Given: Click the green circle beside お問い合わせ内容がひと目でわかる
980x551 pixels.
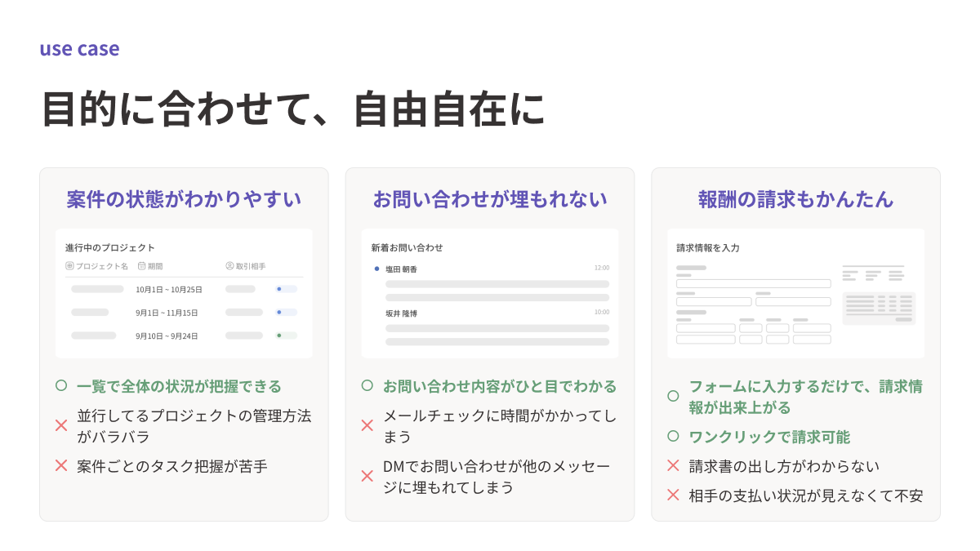Looking at the screenshot, I should (x=367, y=386).
